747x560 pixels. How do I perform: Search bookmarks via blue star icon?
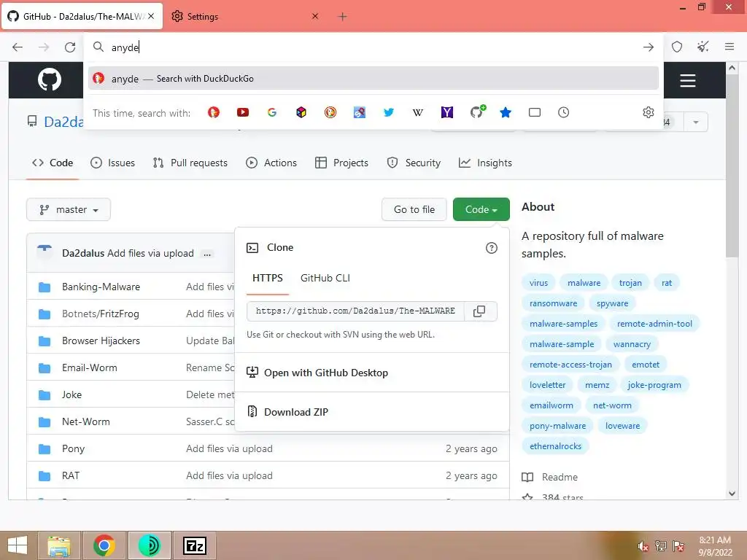click(506, 112)
